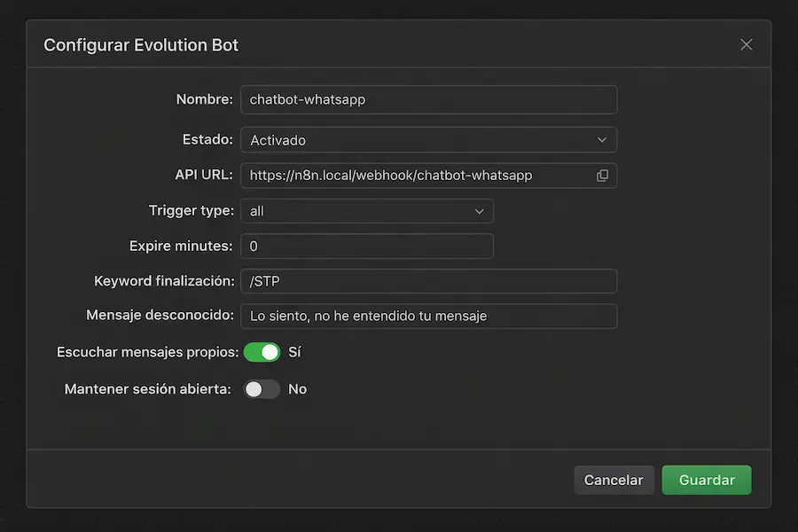Disable Escuchar mensajes propios
Screen dimensions: 798x532
pos(262,352)
